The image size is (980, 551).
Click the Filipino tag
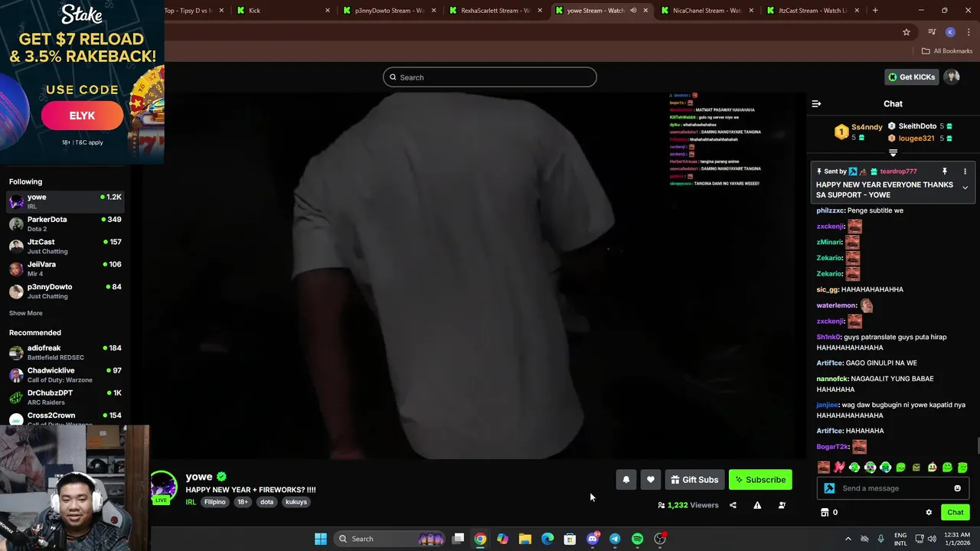(214, 502)
